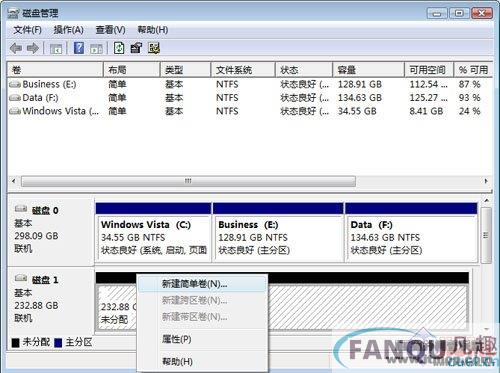Open the 操作(A) menu
500x373 pixels.
tap(68, 30)
